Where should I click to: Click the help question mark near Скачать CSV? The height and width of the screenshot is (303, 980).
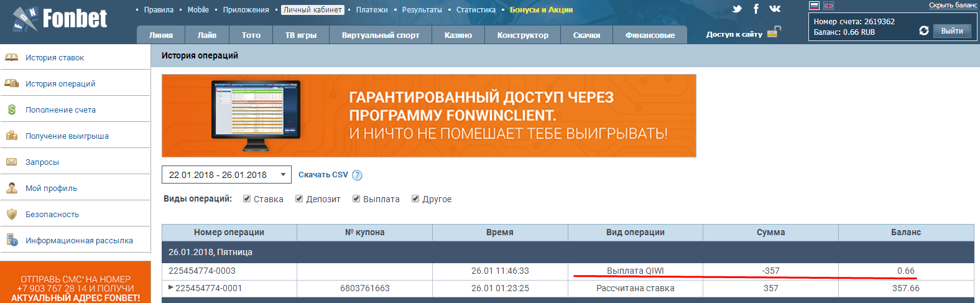click(x=357, y=175)
